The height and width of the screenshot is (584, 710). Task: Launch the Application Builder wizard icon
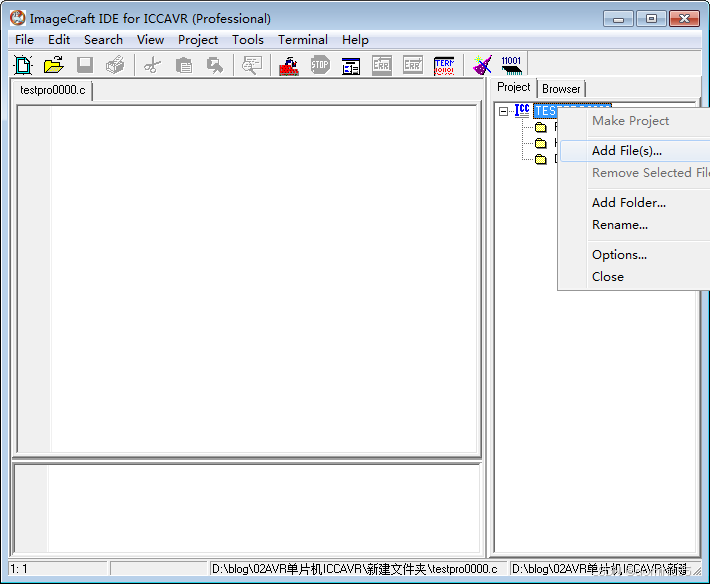click(482, 65)
